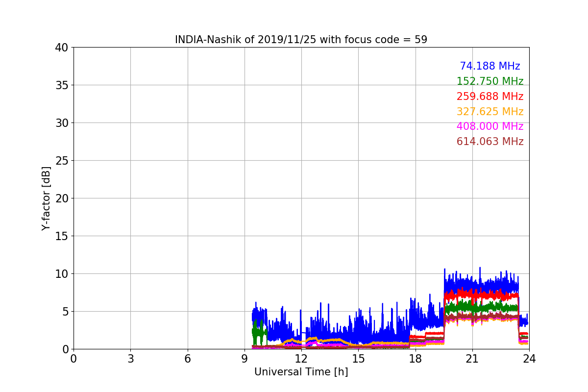Select the blue 74.188 MHz legend label
The image size is (588, 392).
click(490, 66)
